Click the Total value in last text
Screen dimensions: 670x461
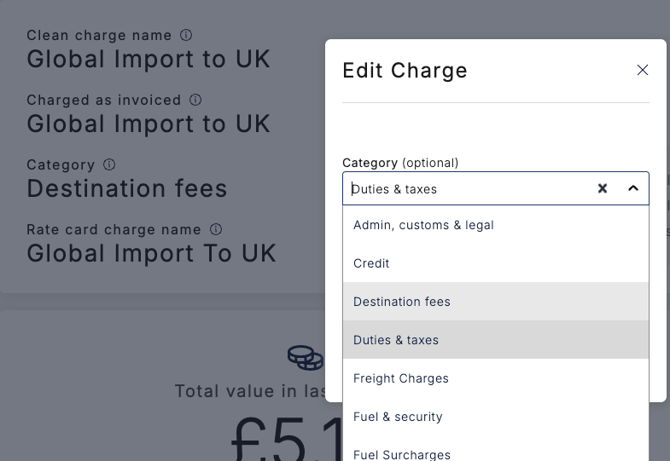(x=250, y=391)
